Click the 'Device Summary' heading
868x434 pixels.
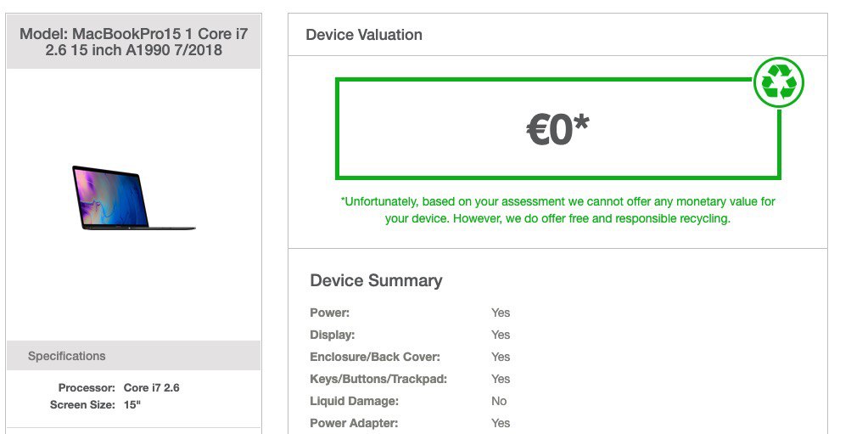(x=376, y=280)
